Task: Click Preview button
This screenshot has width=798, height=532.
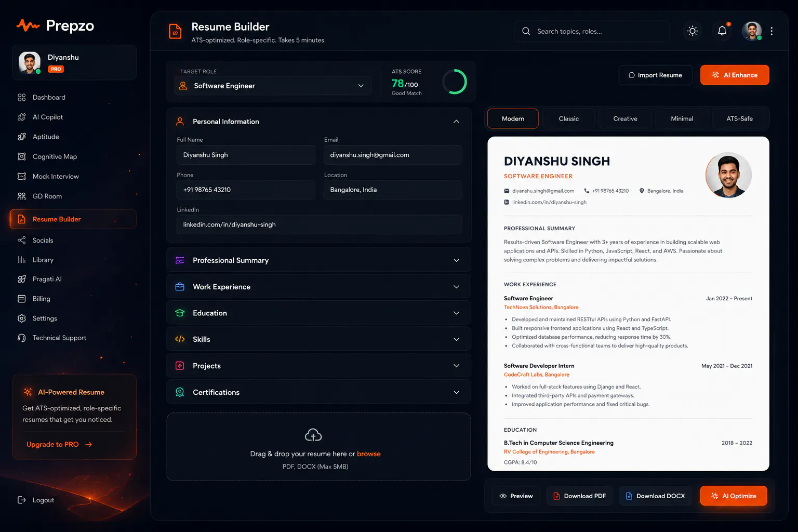Action: (516, 496)
